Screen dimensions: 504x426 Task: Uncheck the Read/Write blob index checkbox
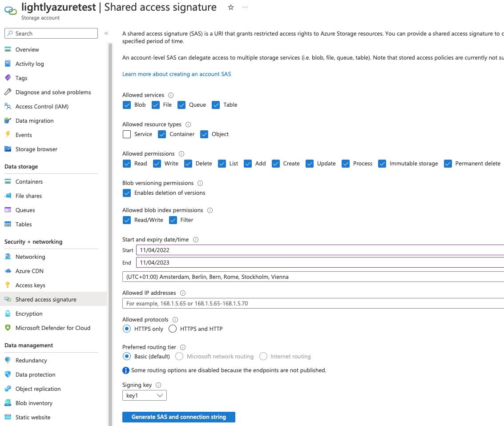tap(127, 220)
